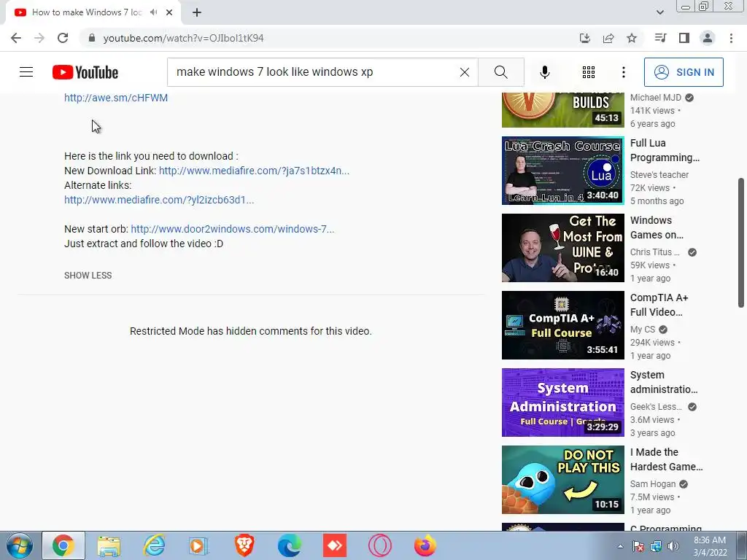Open the taskbar clock showing 8:36 AM
Viewport: 747px width, 560px height.
coord(710,546)
